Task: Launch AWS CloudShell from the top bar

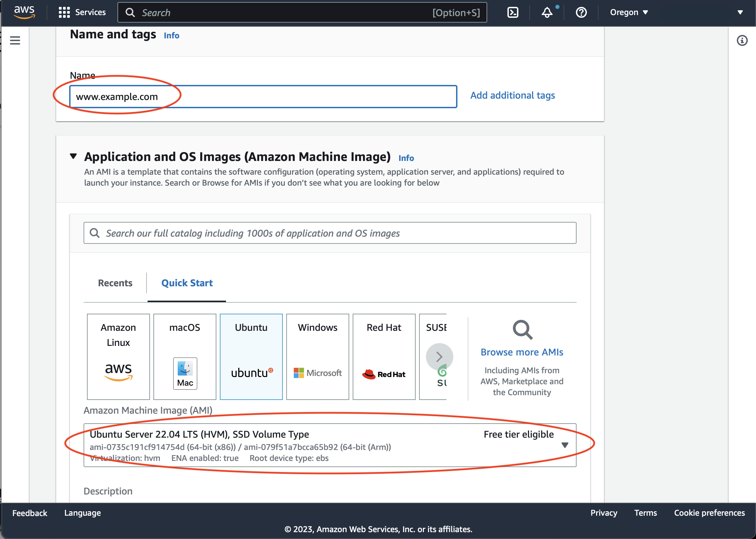Action: [513, 12]
